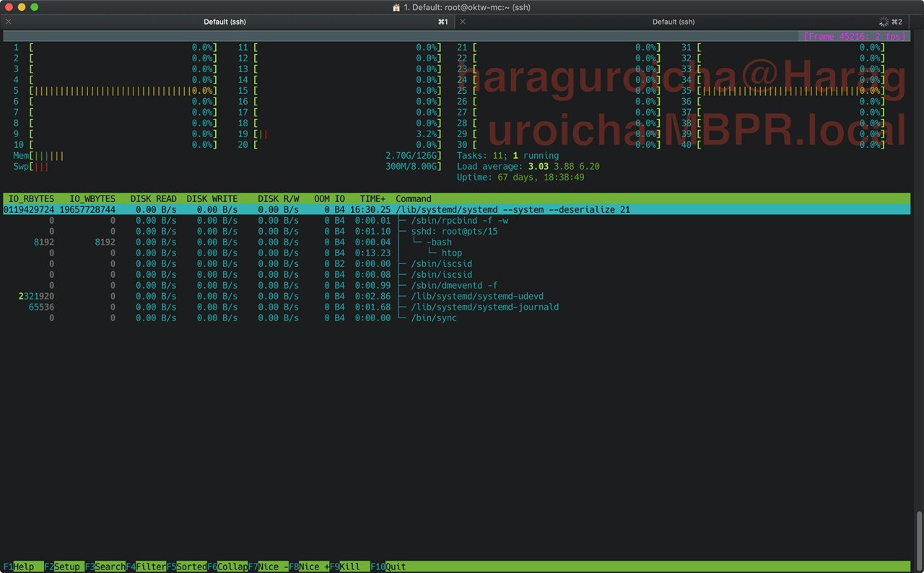Select the systemd-journald process row
The height and width of the screenshot is (573, 924).
coord(456,307)
